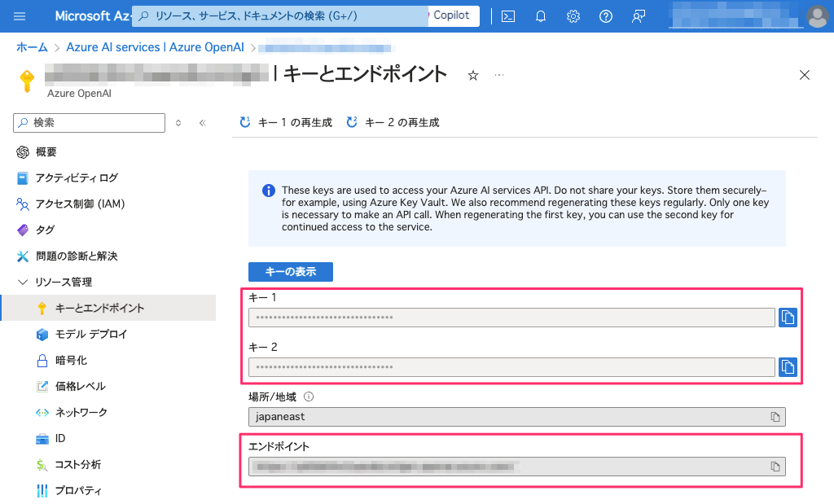The image size is (834, 504).
Task: Focus the sidebar 検索 field
Action: pyautogui.click(x=90, y=123)
